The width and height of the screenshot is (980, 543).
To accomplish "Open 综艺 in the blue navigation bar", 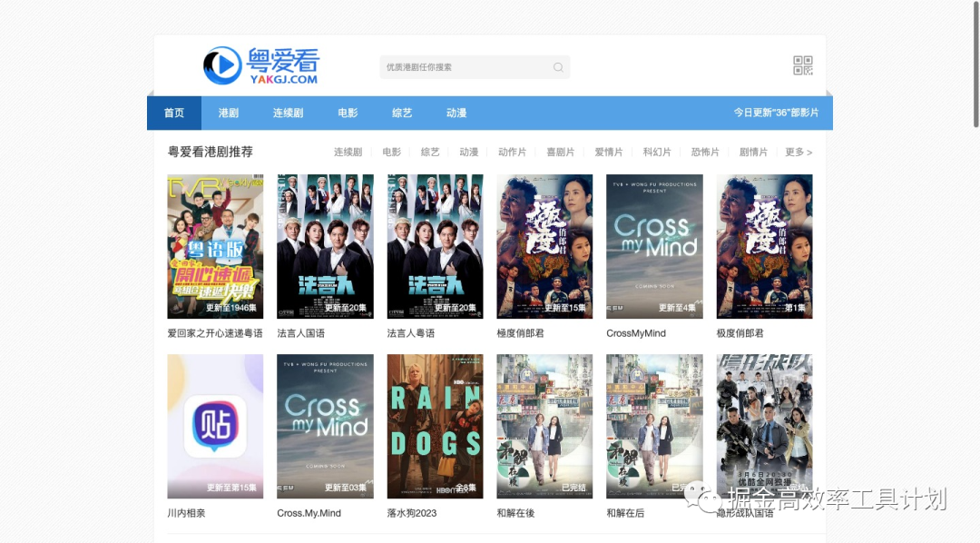I will [402, 113].
